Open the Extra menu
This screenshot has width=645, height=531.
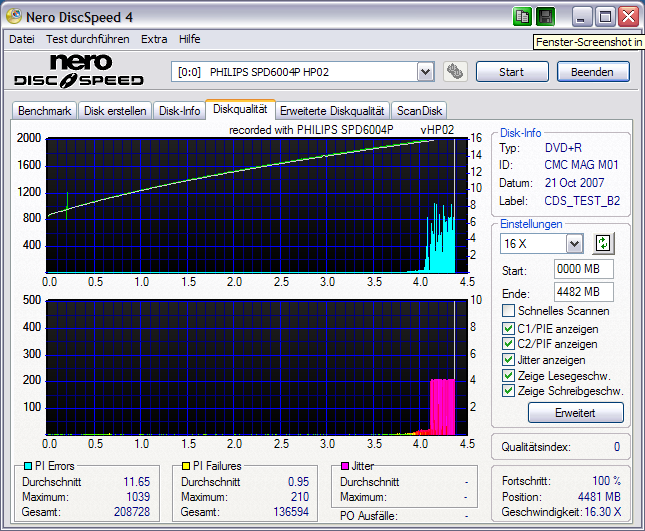[x=154, y=39]
